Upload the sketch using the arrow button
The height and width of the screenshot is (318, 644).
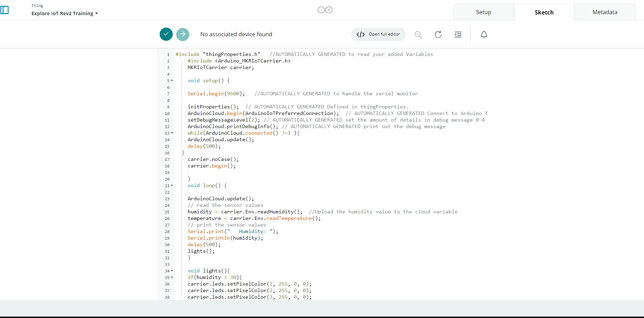pos(183,34)
